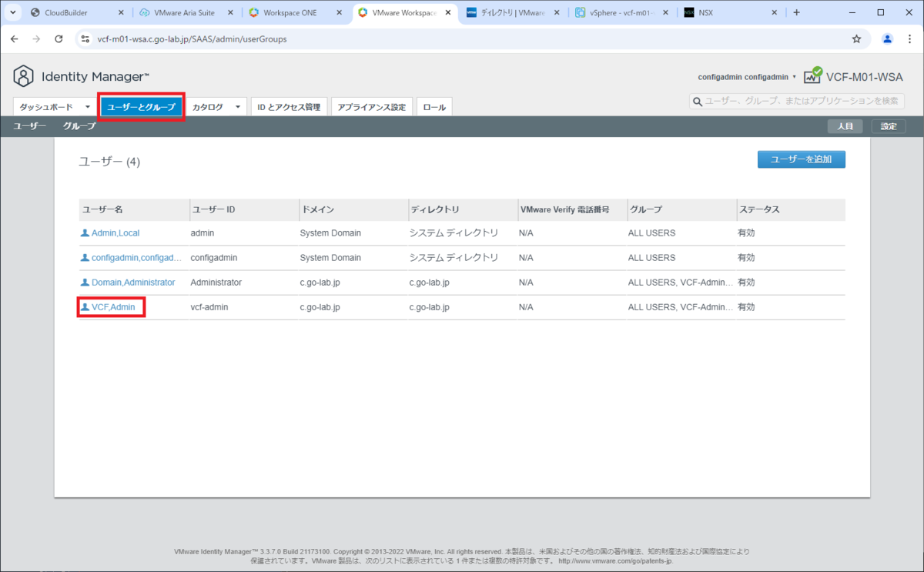Open the tab search chevron in Chrome

click(13, 12)
